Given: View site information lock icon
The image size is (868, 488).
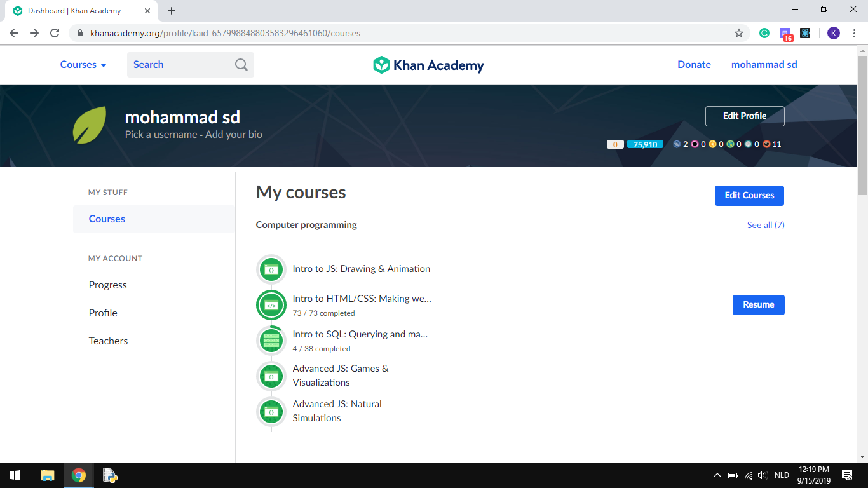Looking at the screenshot, I should point(80,33).
